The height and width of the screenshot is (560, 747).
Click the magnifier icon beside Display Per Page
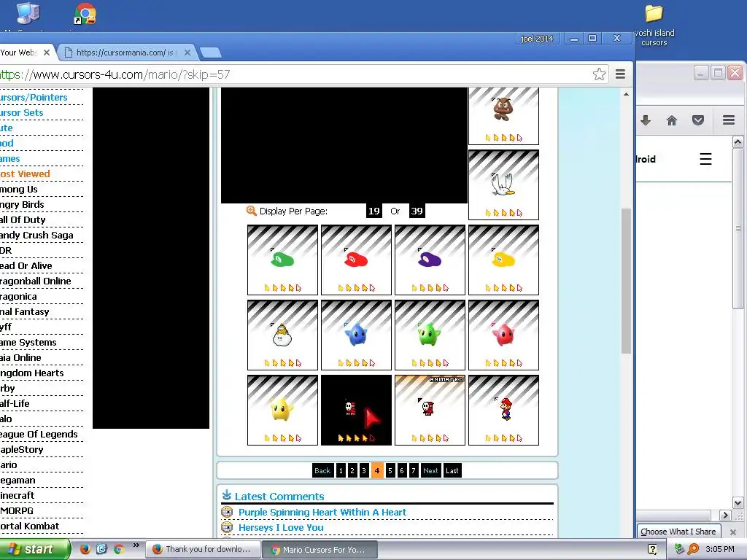[252, 211]
